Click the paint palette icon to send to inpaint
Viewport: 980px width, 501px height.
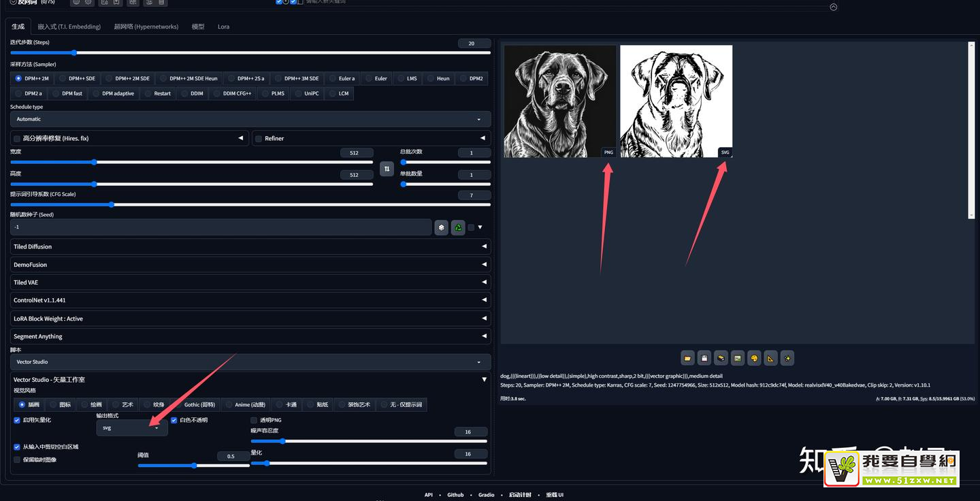pos(754,358)
